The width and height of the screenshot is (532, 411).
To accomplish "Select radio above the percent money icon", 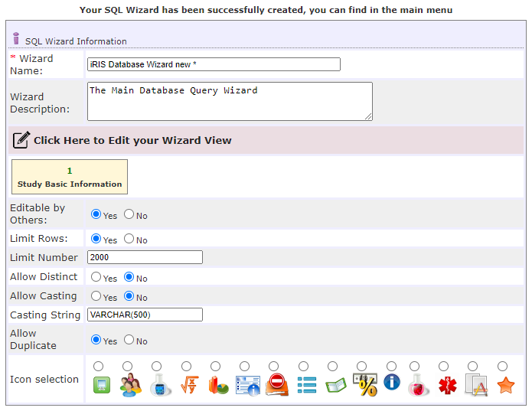I will 361,367.
